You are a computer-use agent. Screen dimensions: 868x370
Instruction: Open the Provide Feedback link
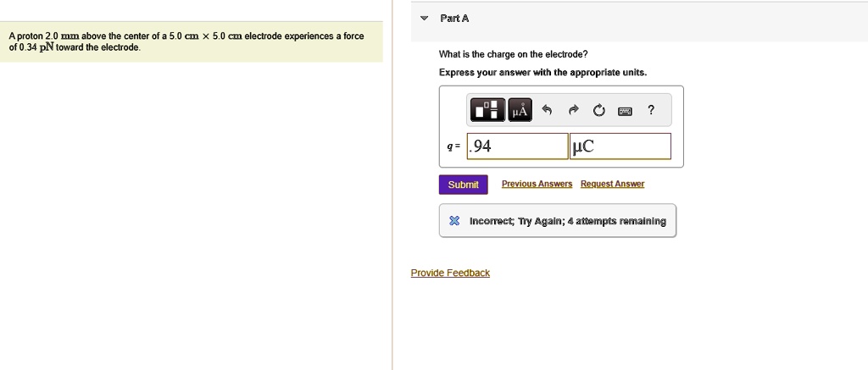(x=450, y=273)
